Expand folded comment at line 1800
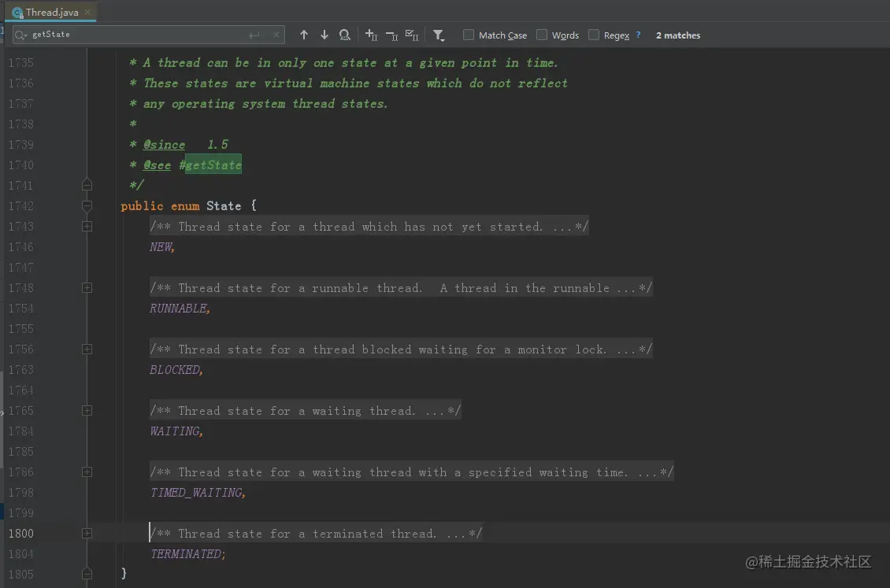 87,533
